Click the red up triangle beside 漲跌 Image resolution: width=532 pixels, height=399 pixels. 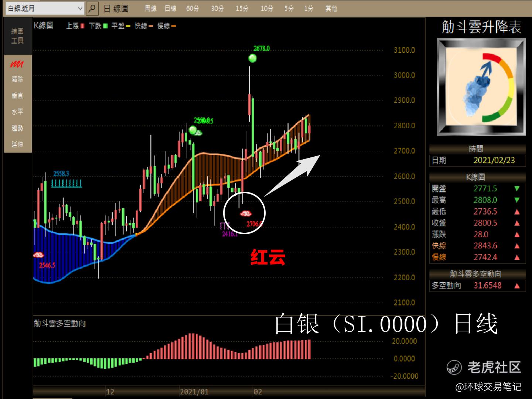[517, 235]
